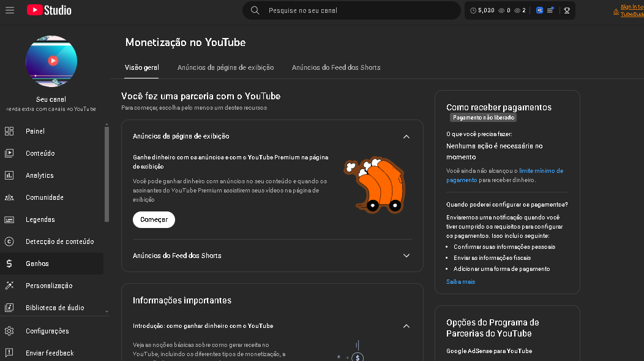Expand the Anúncios do Feed dos Shorts section
This screenshot has width=644, height=361.
tap(406, 256)
